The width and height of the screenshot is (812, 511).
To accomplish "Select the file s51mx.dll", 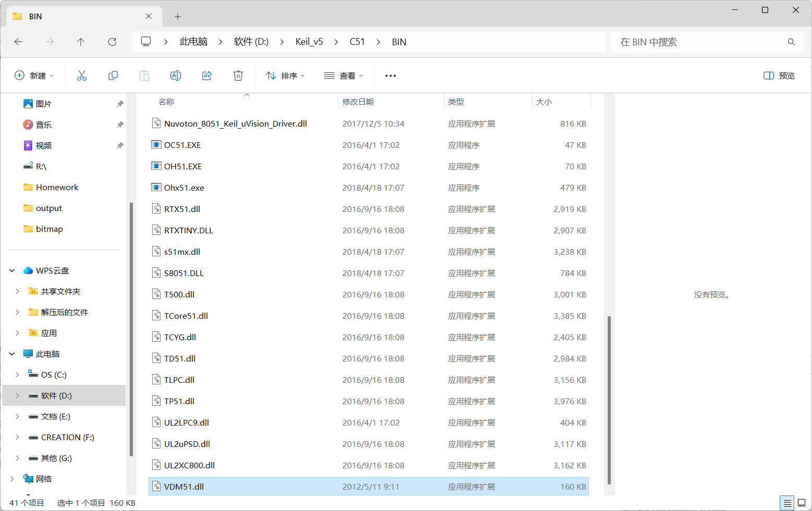I will (x=368, y=252).
